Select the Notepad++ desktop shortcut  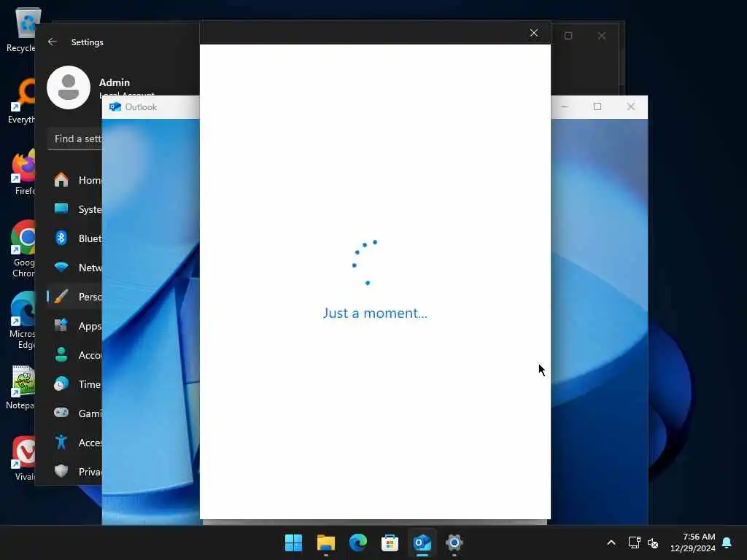[21, 388]
